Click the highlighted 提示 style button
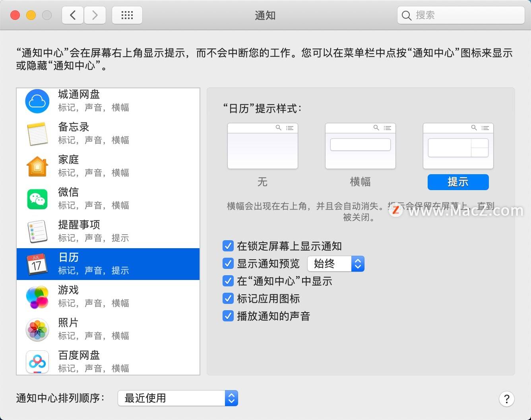The height and width of the screenshot is (420, 531). (458, 182)
